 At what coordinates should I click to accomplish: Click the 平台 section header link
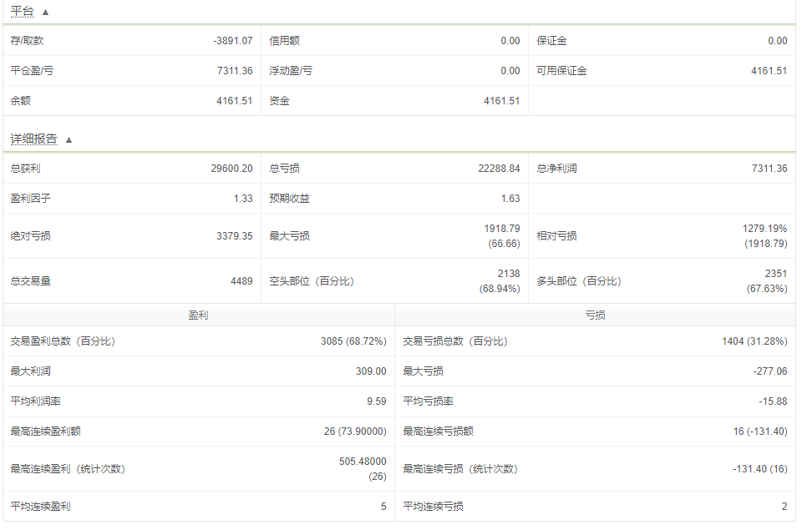pos(23,12)
